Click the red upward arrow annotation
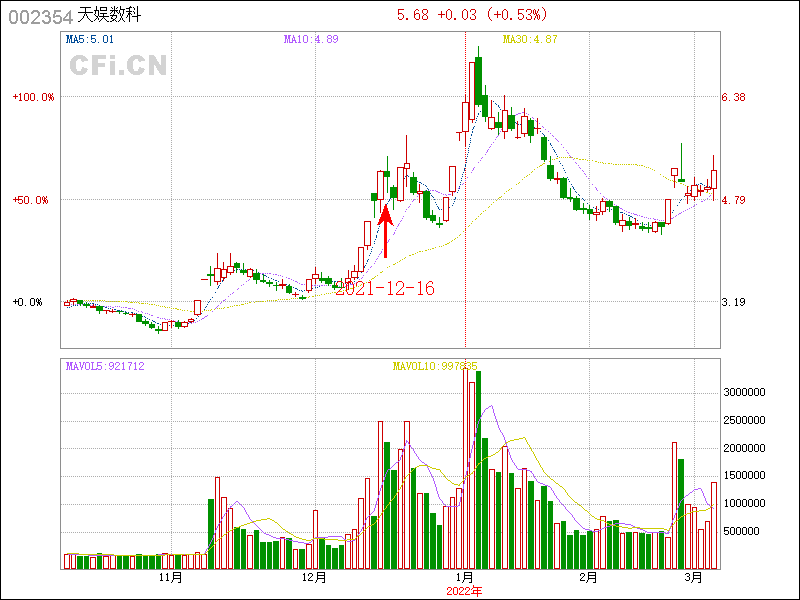This screenshot has height=600, width=800. coord(386,230)
